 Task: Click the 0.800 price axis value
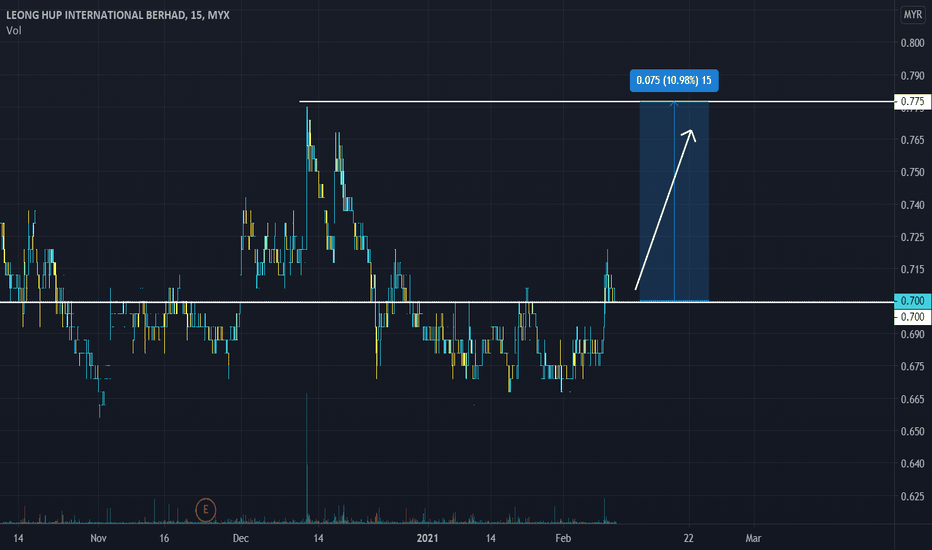click(x=912, y=43)
